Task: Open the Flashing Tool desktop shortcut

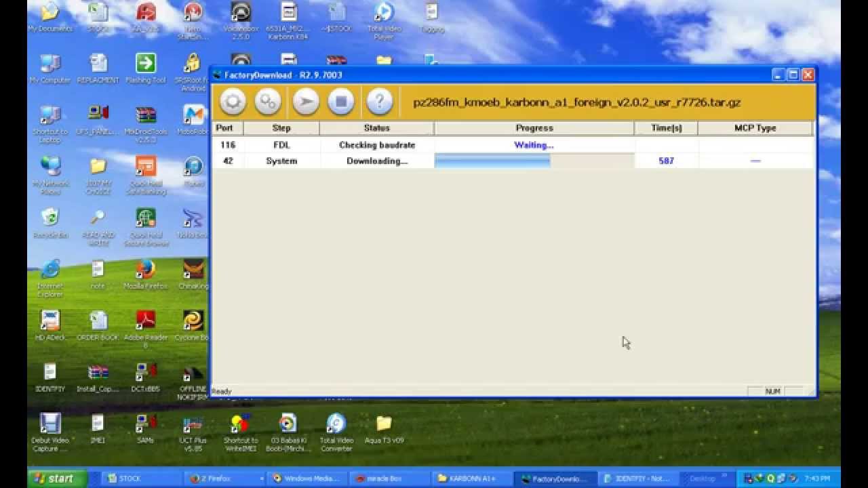Action: [x=145, y=69]
